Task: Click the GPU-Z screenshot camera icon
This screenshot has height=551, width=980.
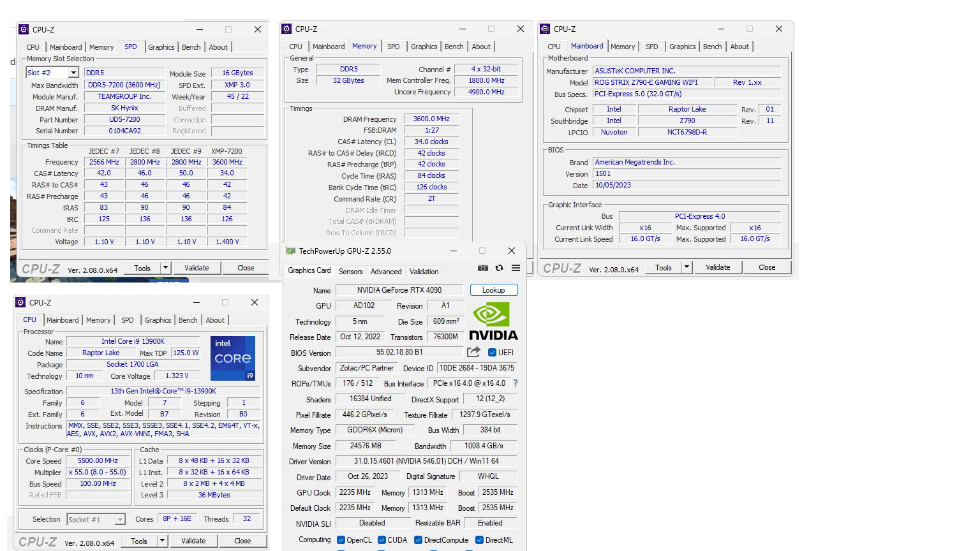Action: (483, 268)
